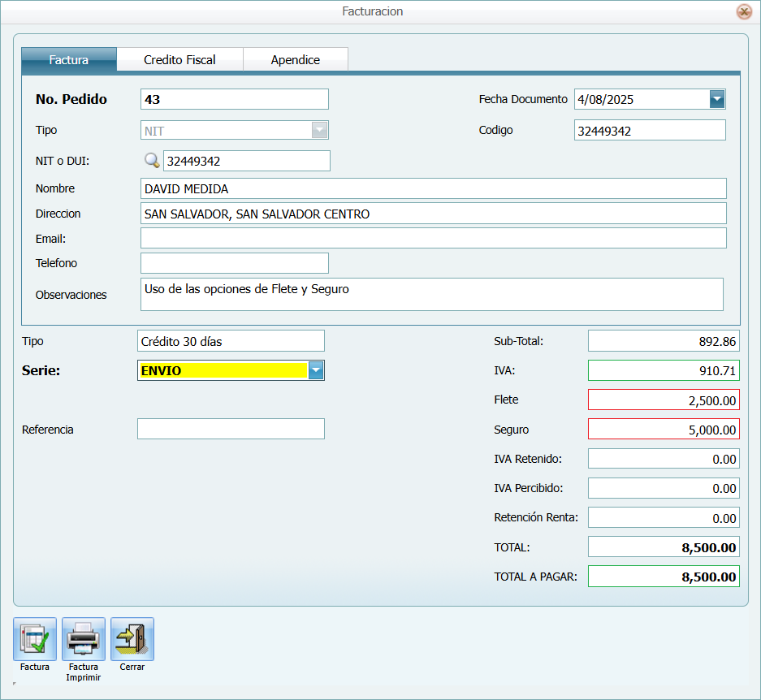Screen dimensions: 761x700
Task: Click the Cerrar exit door icon
Action: 132,639
